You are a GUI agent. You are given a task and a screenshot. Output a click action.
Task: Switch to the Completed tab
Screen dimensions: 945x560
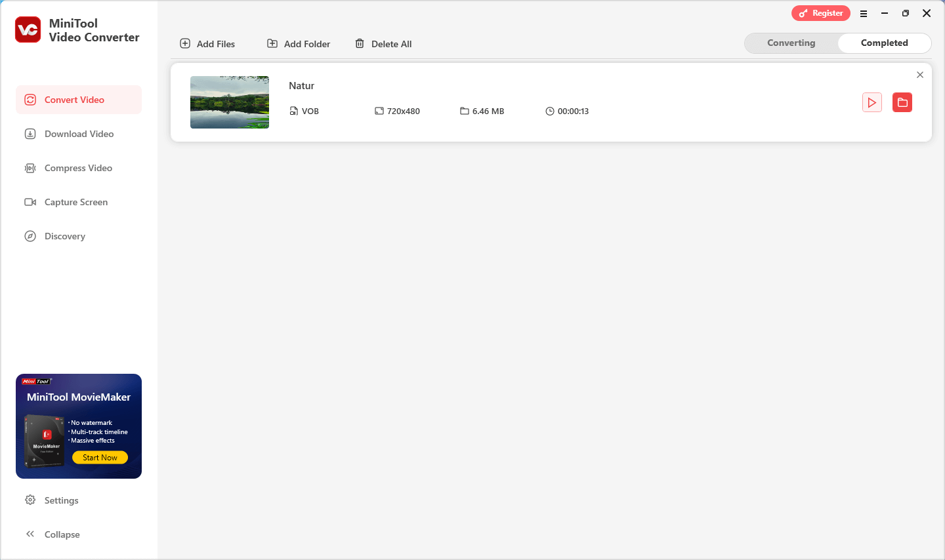[x=885, y=43]
